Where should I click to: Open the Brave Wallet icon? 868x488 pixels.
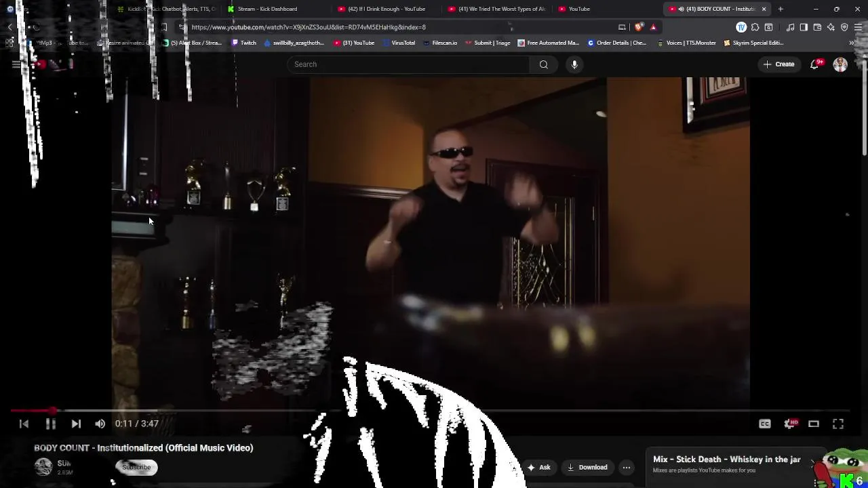[x=817, y=27]
